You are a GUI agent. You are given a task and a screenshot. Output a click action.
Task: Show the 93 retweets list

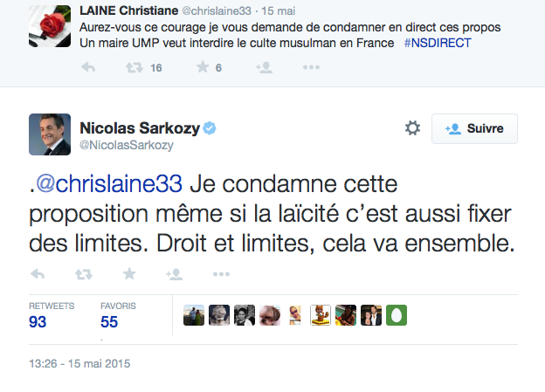(38, 321)
